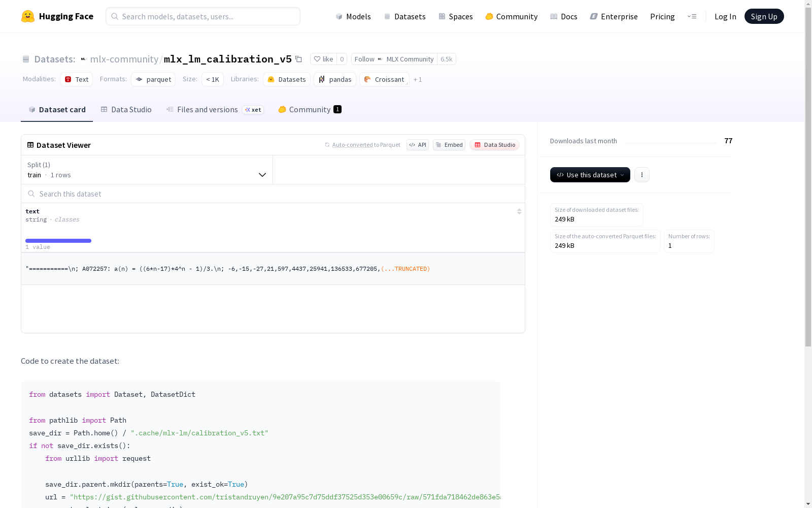
Task: Open the Enterprise navigation item
Action: click(614, 16)
